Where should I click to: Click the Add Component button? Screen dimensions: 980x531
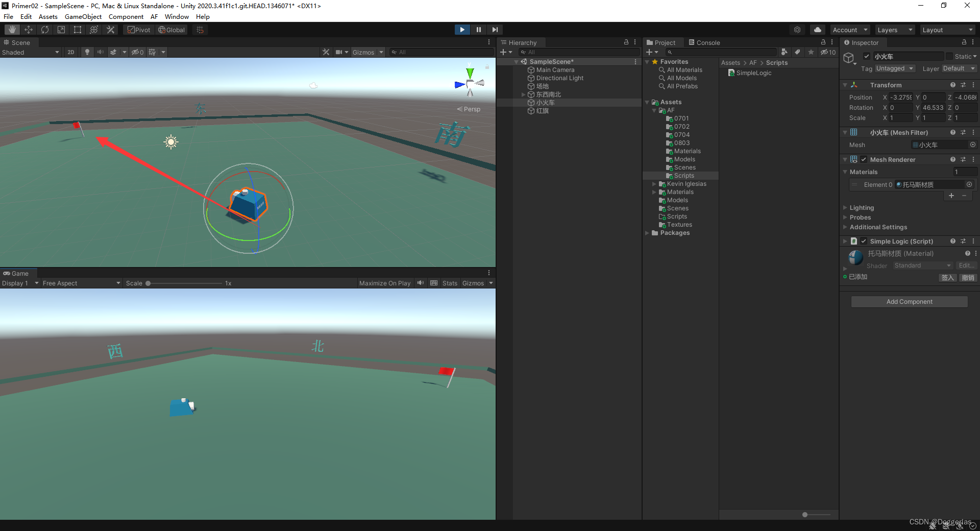coord(909,302)
